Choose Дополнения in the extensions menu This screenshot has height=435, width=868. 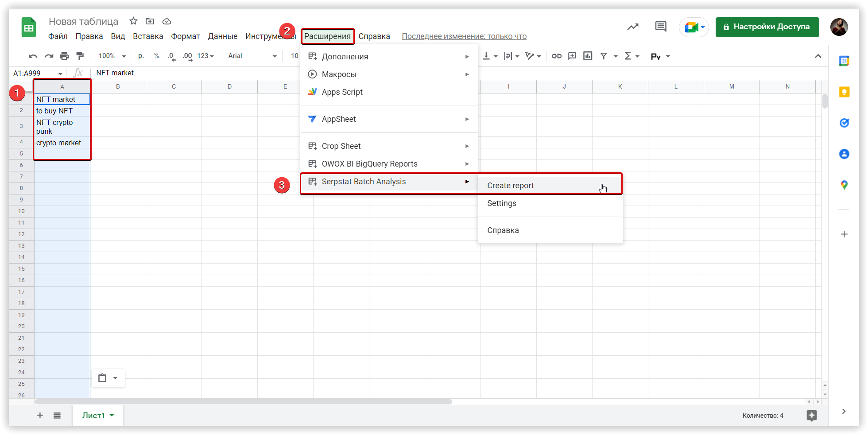click(x=389, y=57)
